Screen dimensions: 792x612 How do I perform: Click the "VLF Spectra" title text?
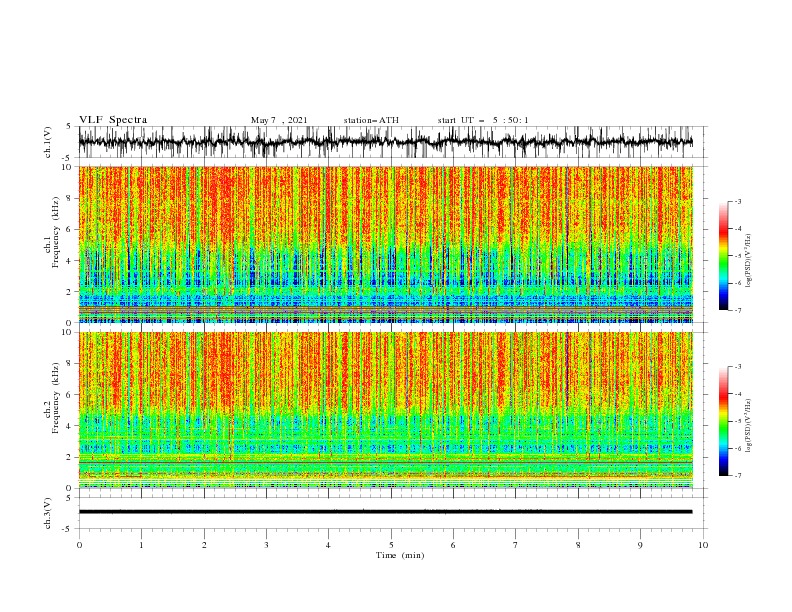point(113,120)
